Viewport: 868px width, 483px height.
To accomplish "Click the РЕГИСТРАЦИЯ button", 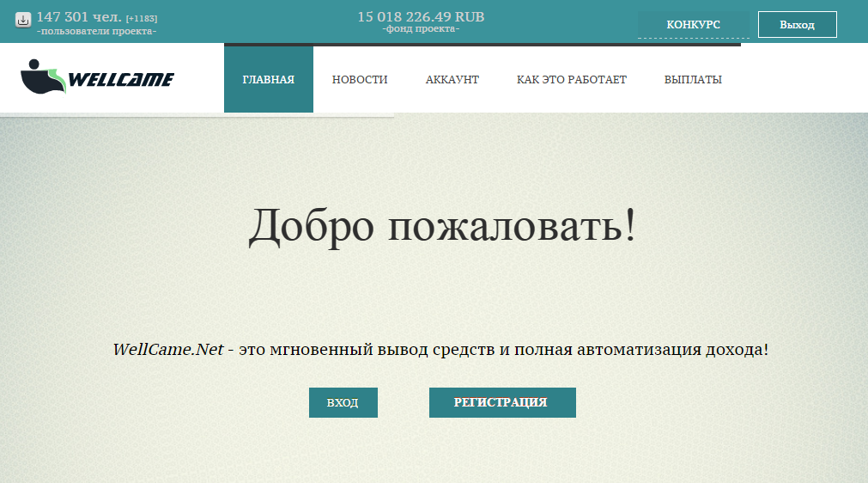I will click(502, 403).
